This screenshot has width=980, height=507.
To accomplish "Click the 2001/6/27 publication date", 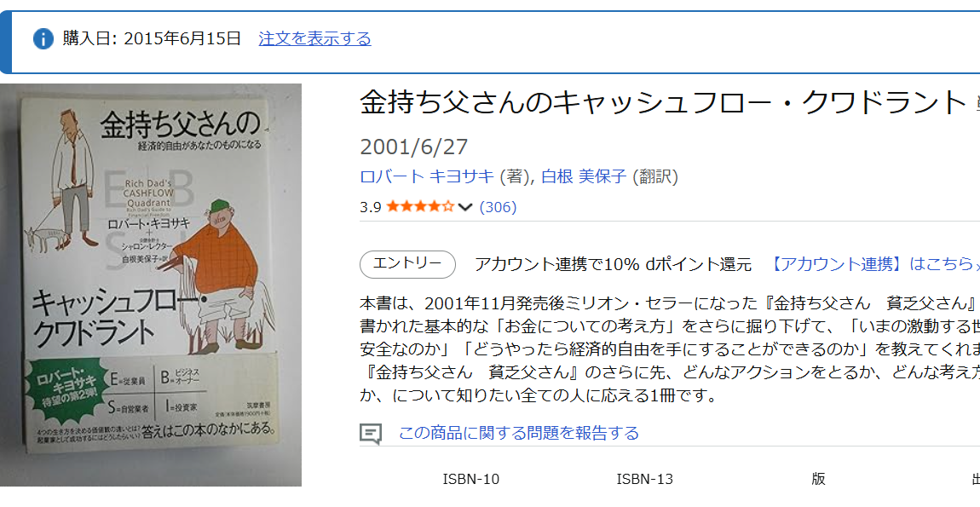I will click(414, 147).
